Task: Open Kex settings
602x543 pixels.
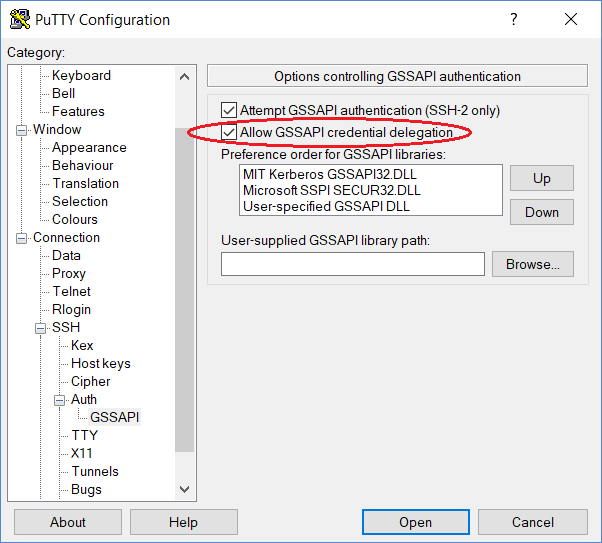Action: (82, 345)
